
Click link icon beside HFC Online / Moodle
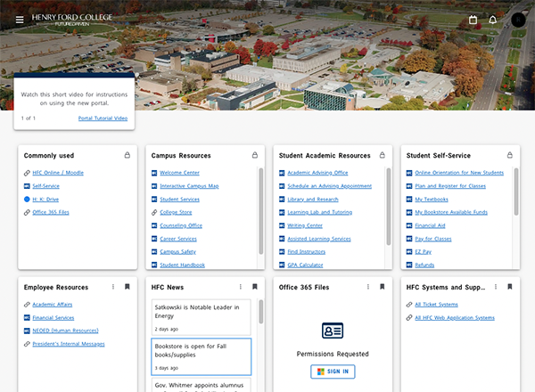click(x=27, y=173)
